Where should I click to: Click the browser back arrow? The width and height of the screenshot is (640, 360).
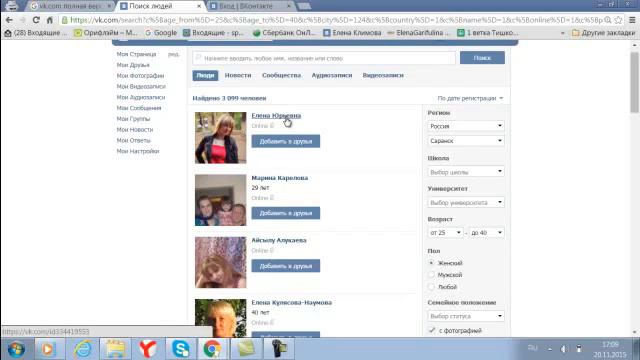[9, 20]
